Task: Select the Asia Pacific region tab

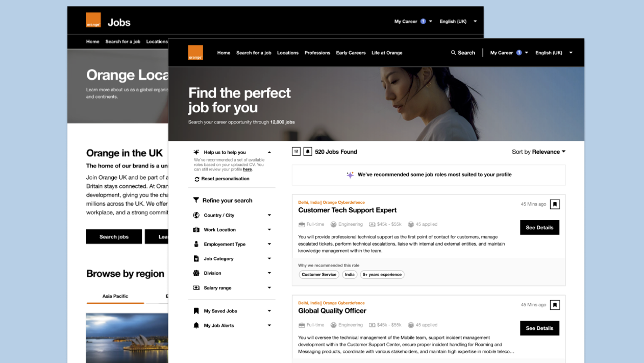Action: 115,296
